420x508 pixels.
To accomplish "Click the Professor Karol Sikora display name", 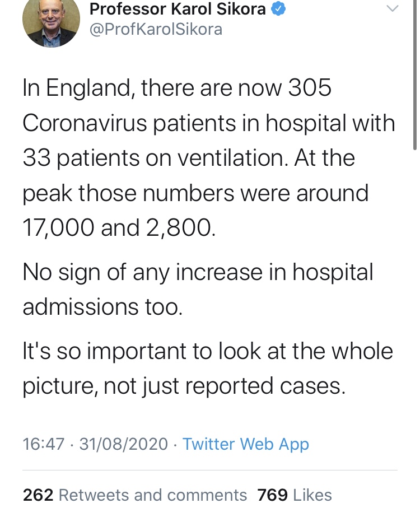I will (x=178, y=9).
